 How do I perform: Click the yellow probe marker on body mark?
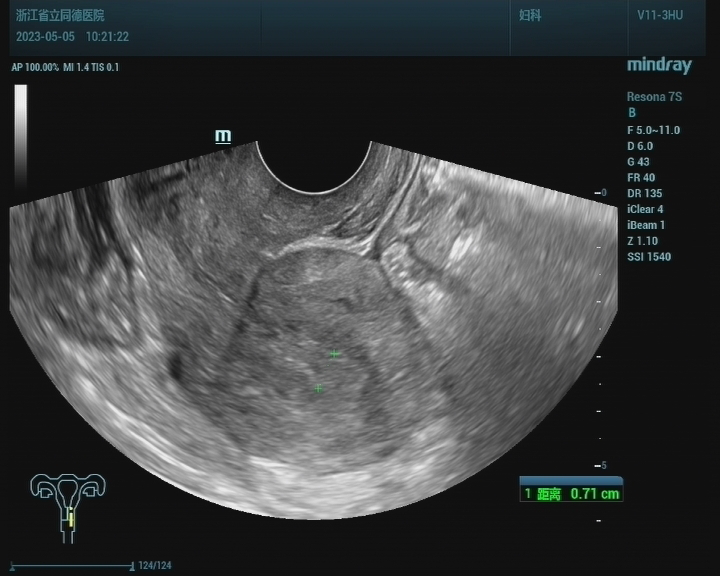coord(71,520)
